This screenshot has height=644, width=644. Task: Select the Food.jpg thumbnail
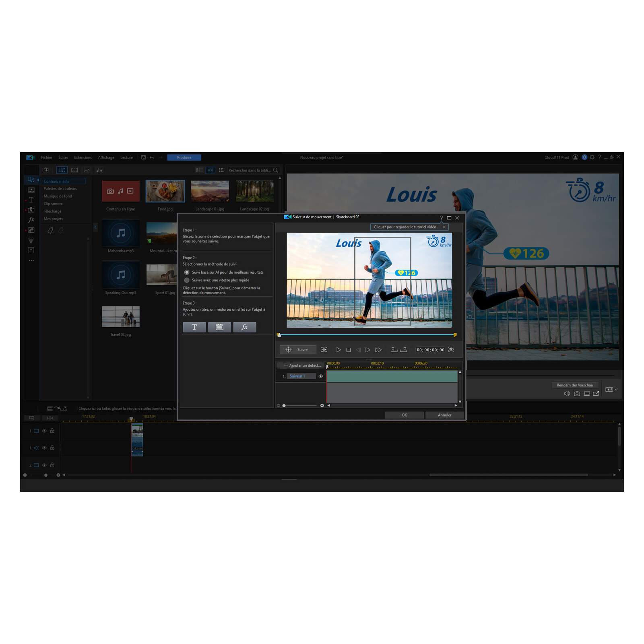[x=165, y=191]
